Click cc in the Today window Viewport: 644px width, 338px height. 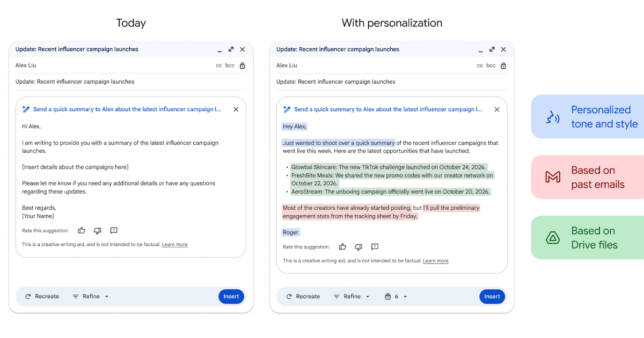[x=219, y=65]
